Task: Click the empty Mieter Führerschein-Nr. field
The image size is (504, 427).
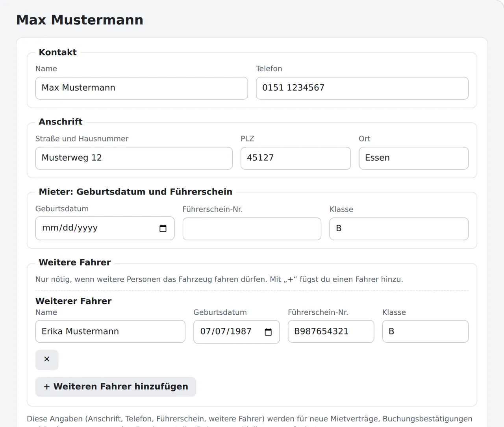Action: (252, 229)
